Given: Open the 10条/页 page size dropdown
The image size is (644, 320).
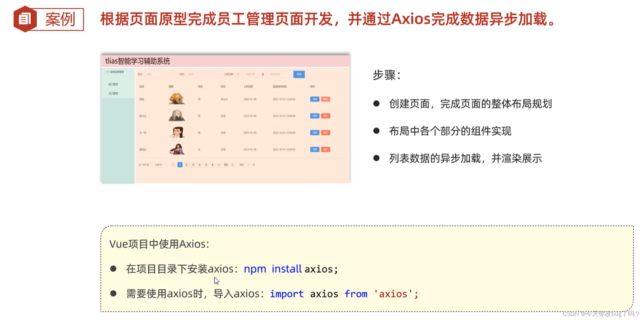Looking at the screenshot, I should pos(160,165).
